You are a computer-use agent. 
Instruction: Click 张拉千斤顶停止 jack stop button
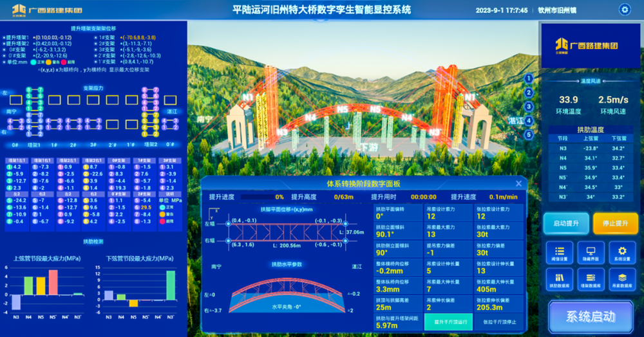(500, 322)
